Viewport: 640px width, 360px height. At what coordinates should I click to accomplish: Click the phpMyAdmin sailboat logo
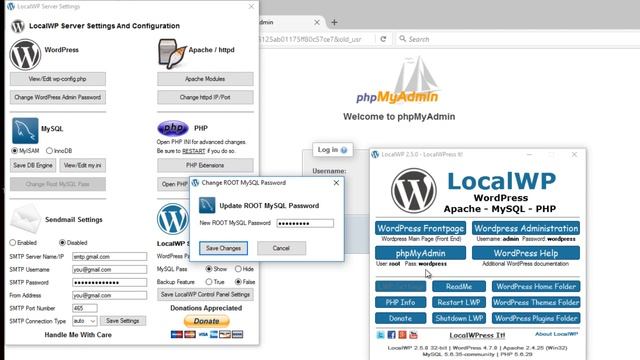[x=398, y=80]
